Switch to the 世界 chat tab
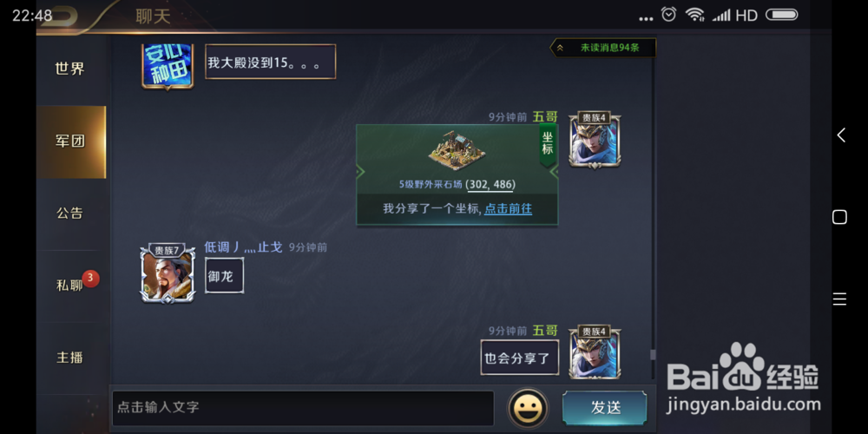This screenshot has width=868, height=434. [71, 69]
